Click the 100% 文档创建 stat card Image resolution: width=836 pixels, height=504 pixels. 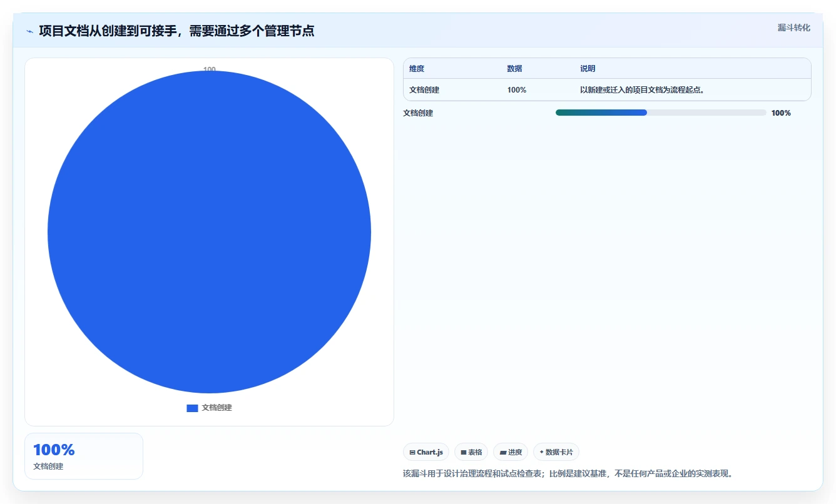click(x=84, y=456)
